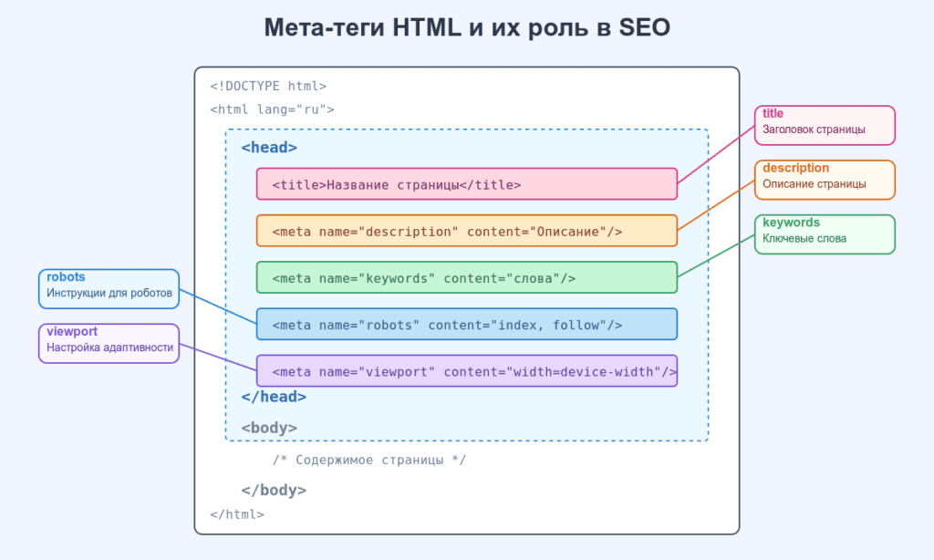Viewport: 934px width, 560px height.
Task: Select the <!DOCTYPE html> line
Action: (268, 87)
